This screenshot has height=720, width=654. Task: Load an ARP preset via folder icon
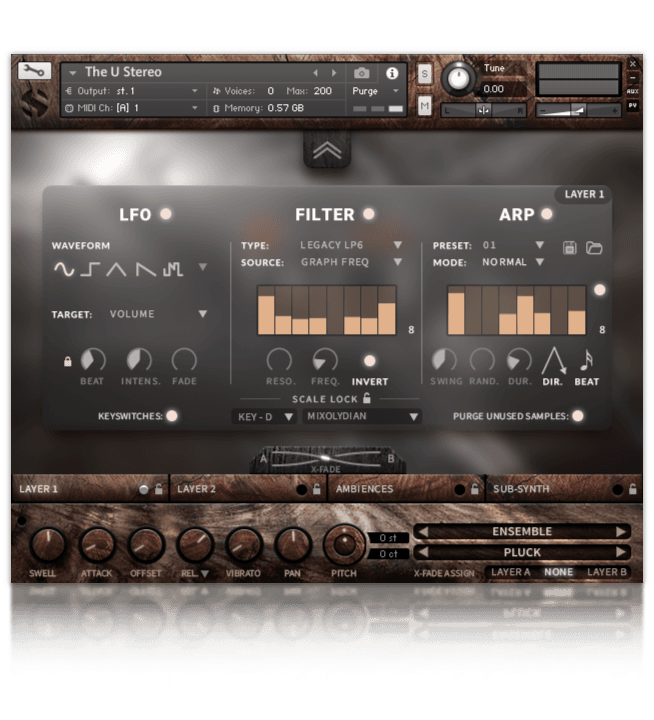(x=594, y=248)
